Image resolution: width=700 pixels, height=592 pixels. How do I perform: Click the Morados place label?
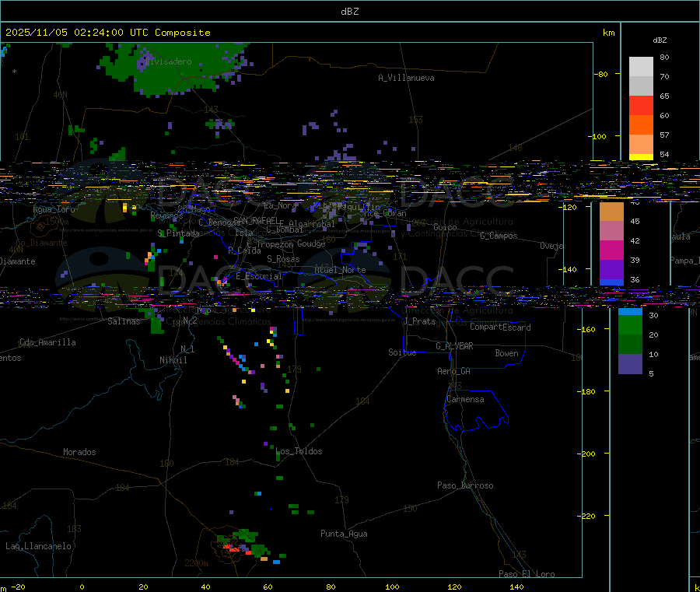coord(79,452)
